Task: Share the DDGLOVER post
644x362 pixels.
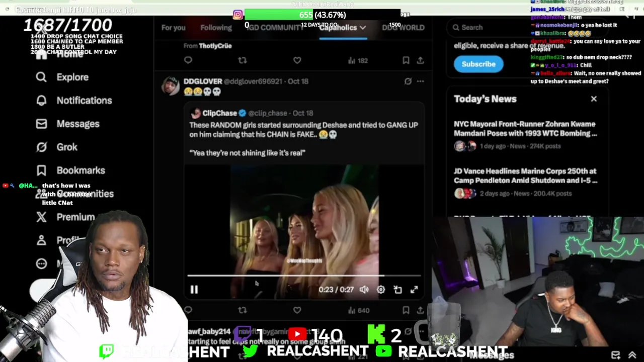Action: pyautogui.click(x=420, y=310)
